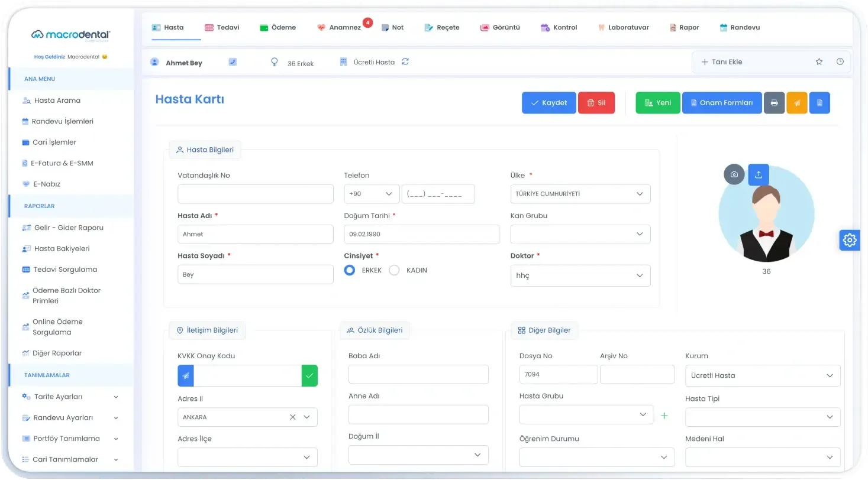
Task: Open E-Nabız in sidebar
Action: (41, 184)
